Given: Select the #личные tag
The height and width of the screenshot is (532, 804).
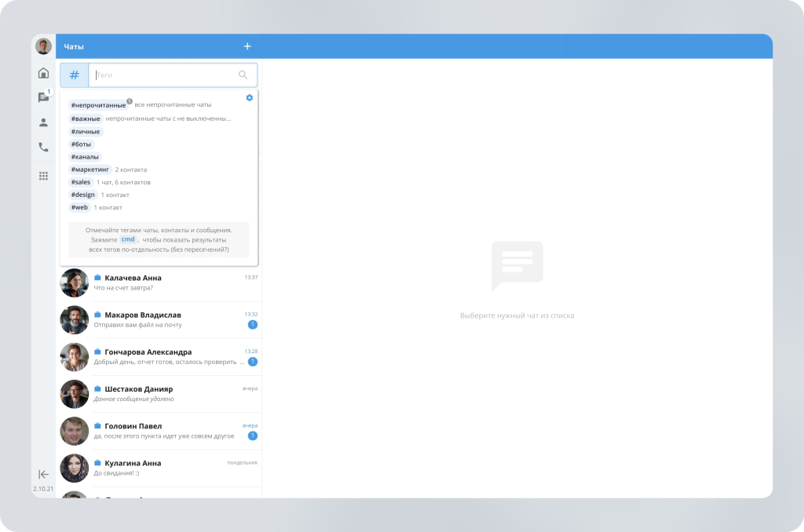Looking at the screenshot, I should coord(86,131).
